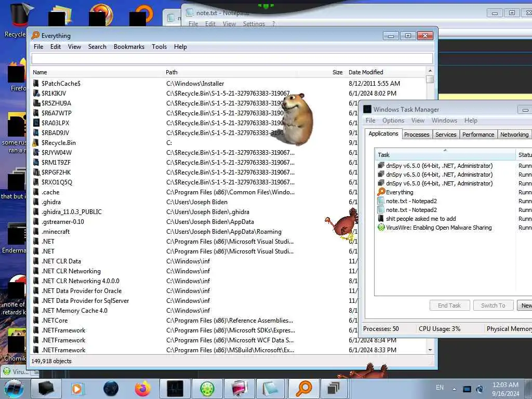Open the Tools menu in Everything
532x399 pixels.
pos(159,47)
